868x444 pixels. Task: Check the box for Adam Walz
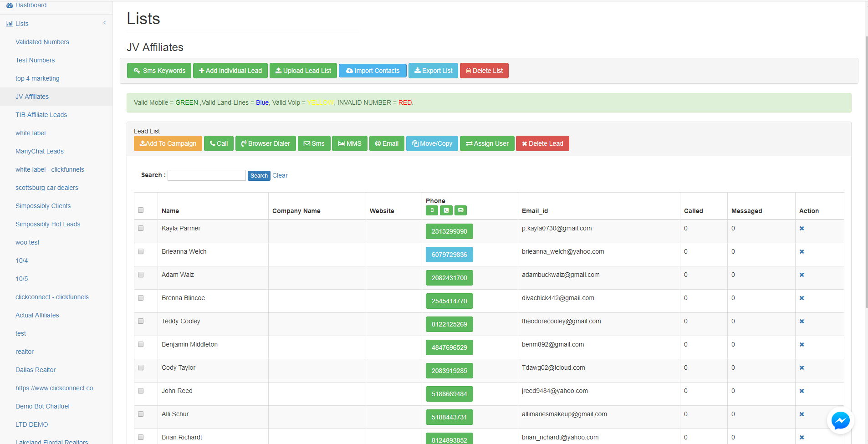point(141,275)
